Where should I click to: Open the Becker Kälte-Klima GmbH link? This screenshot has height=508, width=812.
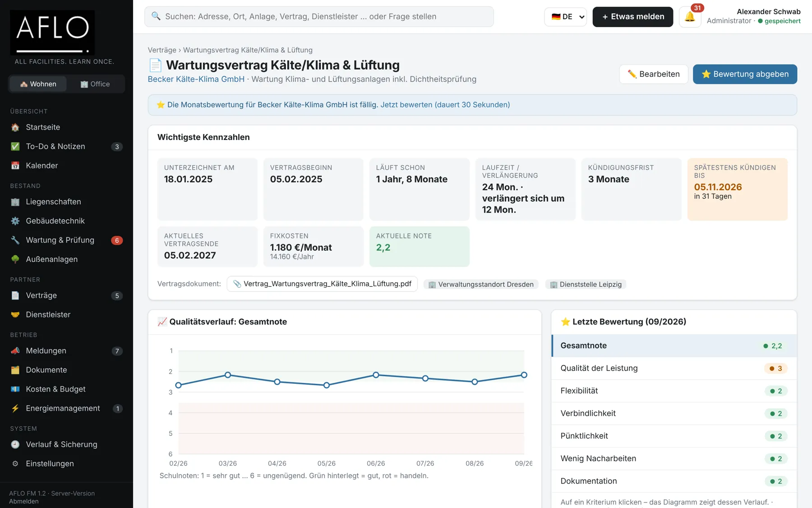pos(196,79)
